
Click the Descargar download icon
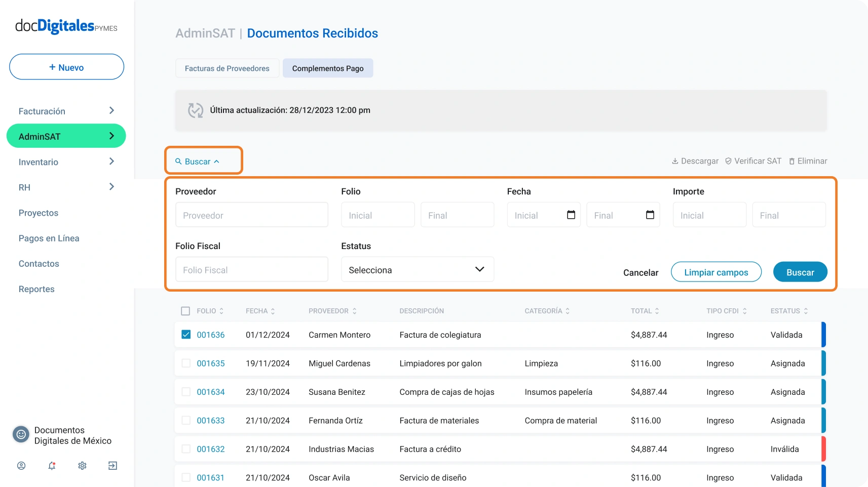675,161
